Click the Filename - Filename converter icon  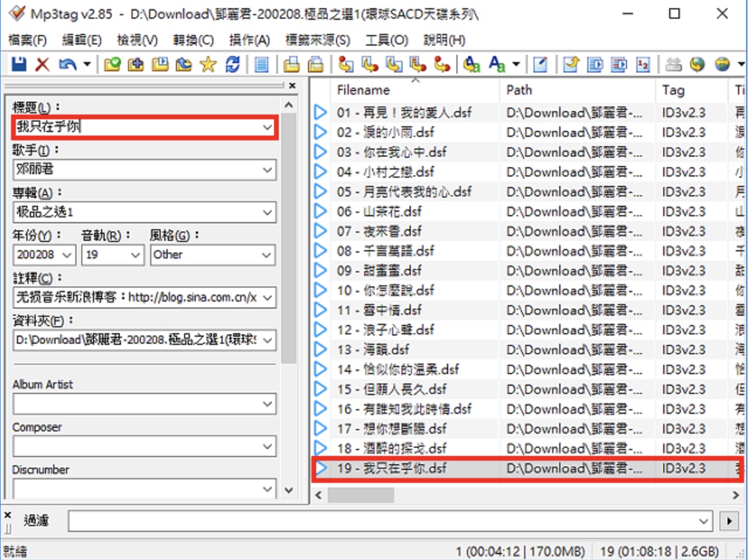(394, 64)
